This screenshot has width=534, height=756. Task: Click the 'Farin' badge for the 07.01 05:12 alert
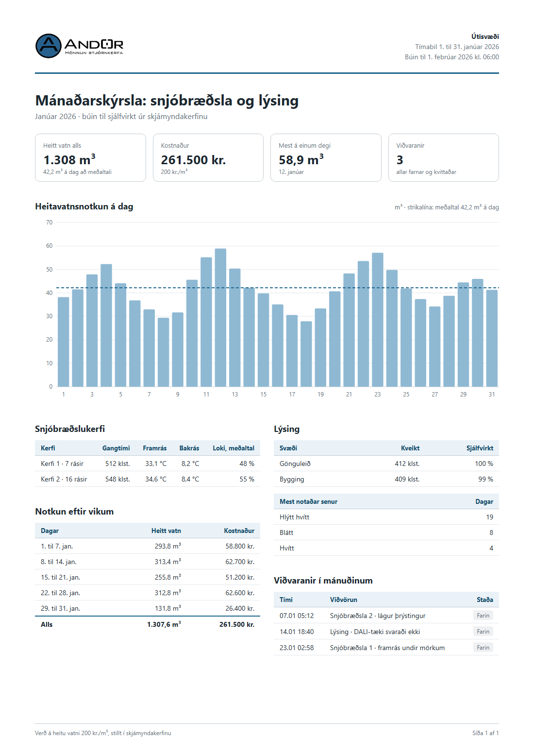483,616
